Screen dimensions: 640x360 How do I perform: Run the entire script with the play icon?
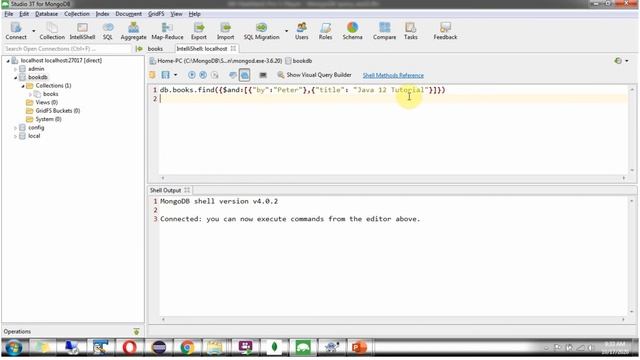(x=191, y=75)
